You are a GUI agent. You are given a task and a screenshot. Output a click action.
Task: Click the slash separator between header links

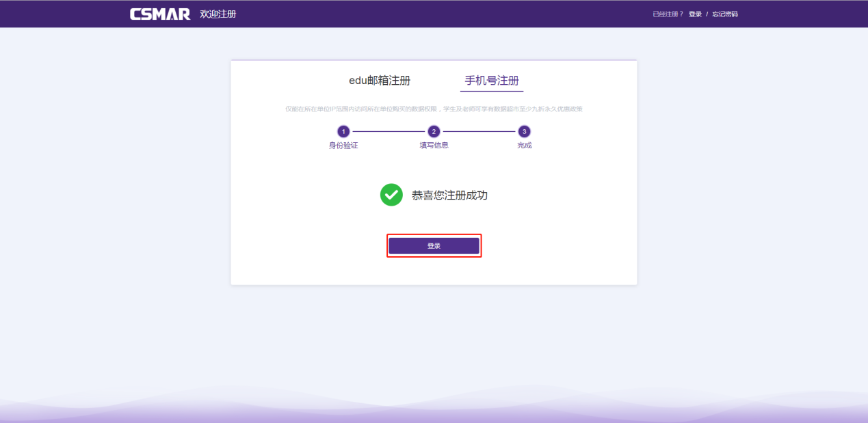pyautogui.click(x=707, y=14)
